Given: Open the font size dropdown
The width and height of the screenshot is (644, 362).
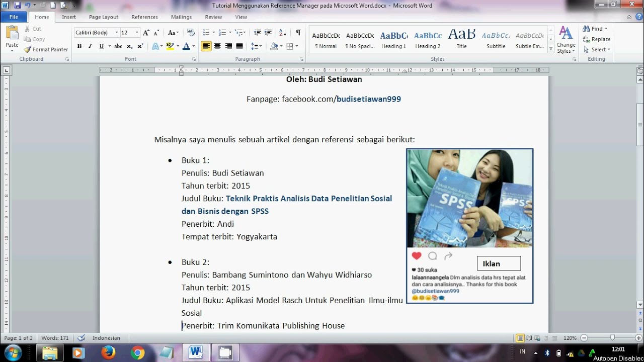Looking at the screenshot, I should (137, 33).
